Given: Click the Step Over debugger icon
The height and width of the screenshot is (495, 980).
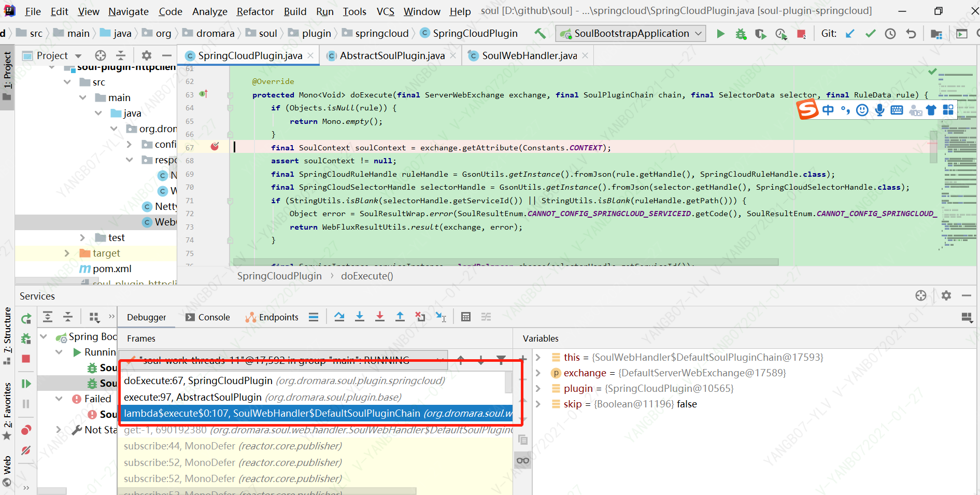Looking at the screenshot, I should click(339, 317).
